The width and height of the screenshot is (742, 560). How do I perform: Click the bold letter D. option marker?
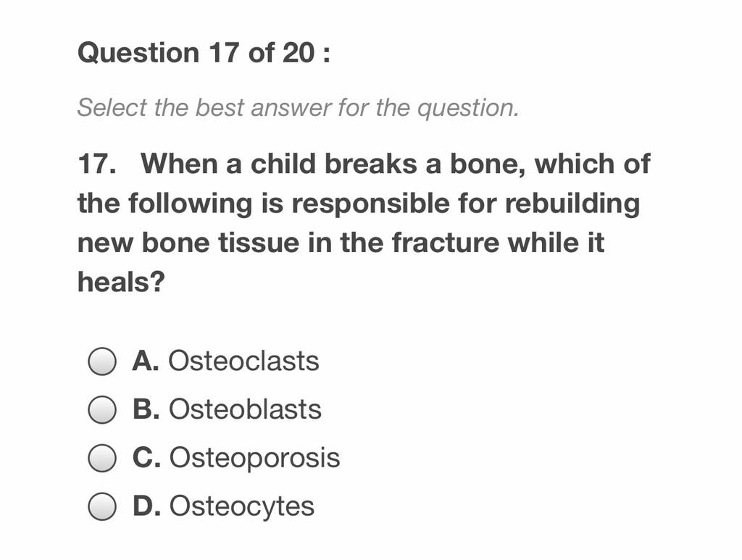[x=146, y=506]
